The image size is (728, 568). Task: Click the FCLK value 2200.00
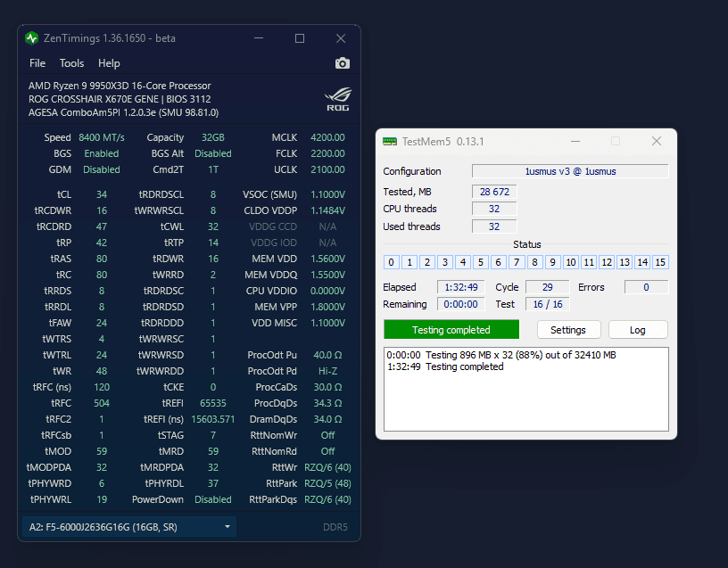pos(327,153)
